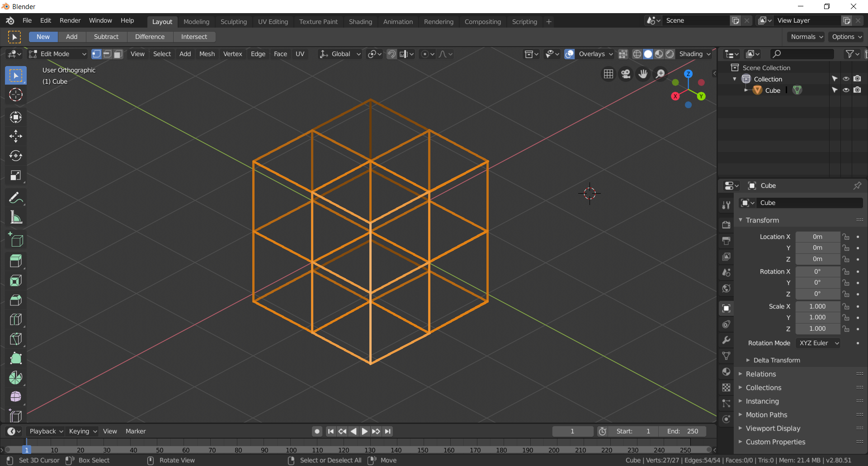Screen dimensions: 868x466
Task: Open the Options dropdown
Action: pos(846,37)
